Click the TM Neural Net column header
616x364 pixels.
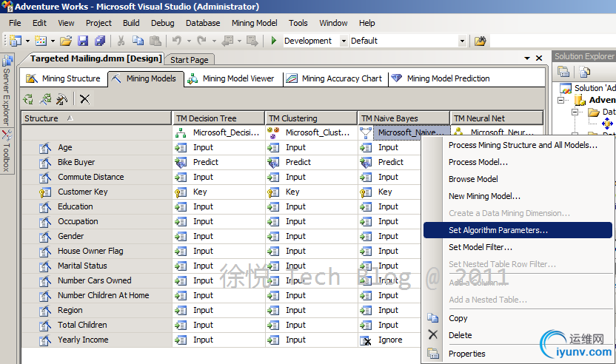pyautogui.click(x=497, y=118)
